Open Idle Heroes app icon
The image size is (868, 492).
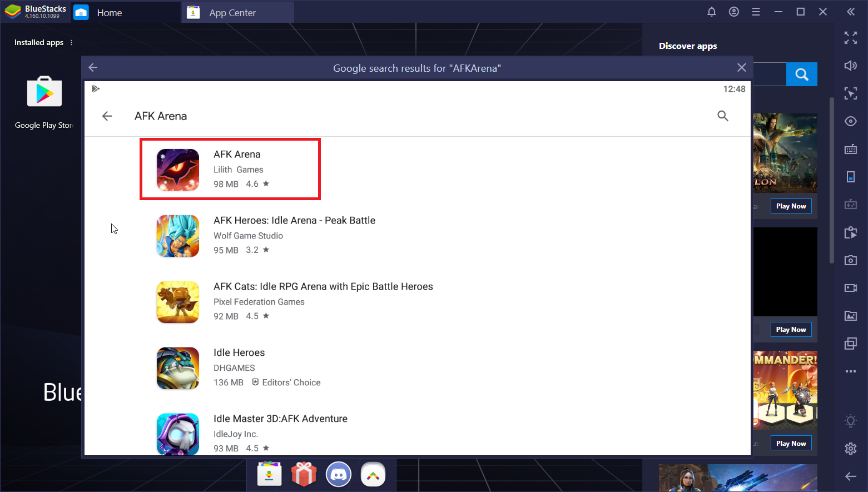pyautogui.click(x=178, y=368)
